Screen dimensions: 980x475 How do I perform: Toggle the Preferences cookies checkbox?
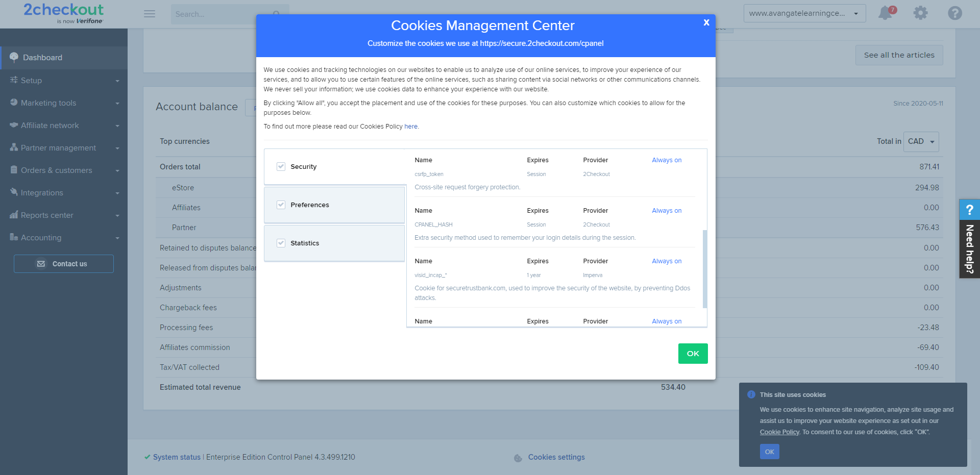pyautogui.click(x=281, y=205)
